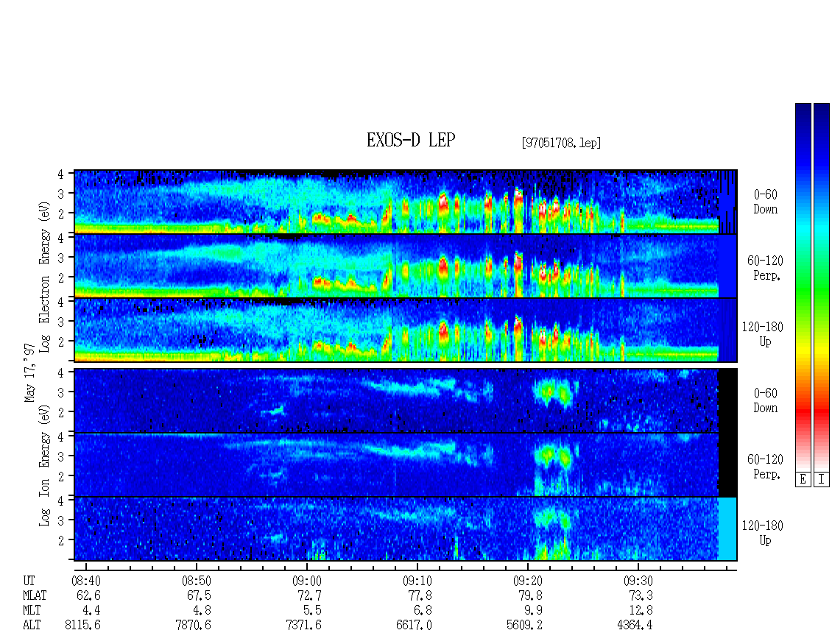This screenshot has width=832, height=644.
Task: Click the 09:00 time tick label
Action: pos(307,581)
